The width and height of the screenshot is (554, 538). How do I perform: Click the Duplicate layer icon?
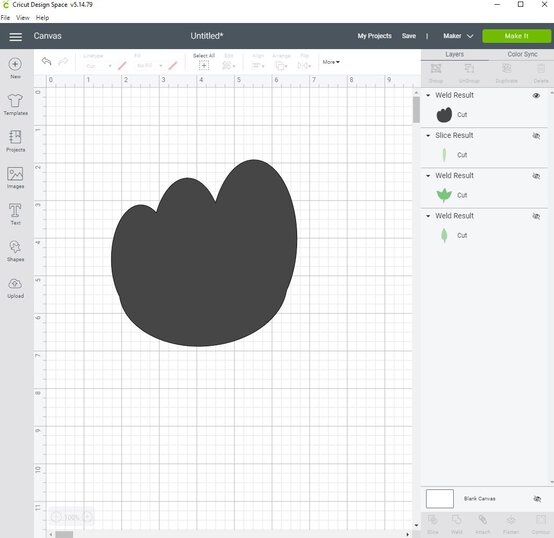[506, 69]
